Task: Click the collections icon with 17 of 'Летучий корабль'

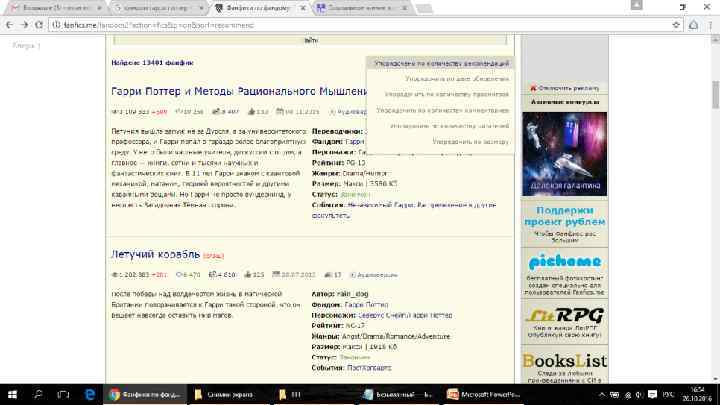Action: point(328,275)
